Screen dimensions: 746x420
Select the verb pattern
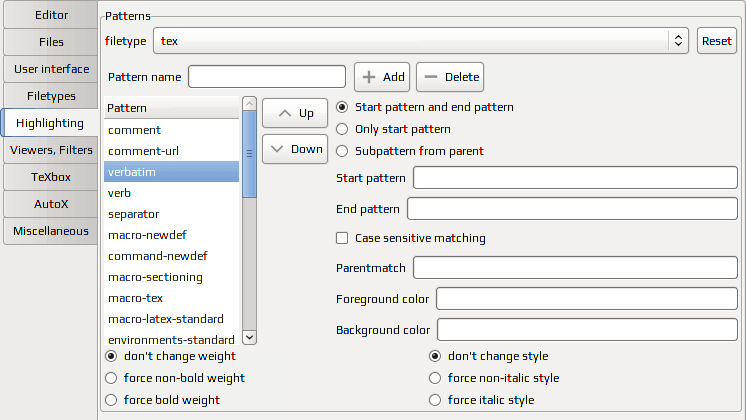coord(171,193)
